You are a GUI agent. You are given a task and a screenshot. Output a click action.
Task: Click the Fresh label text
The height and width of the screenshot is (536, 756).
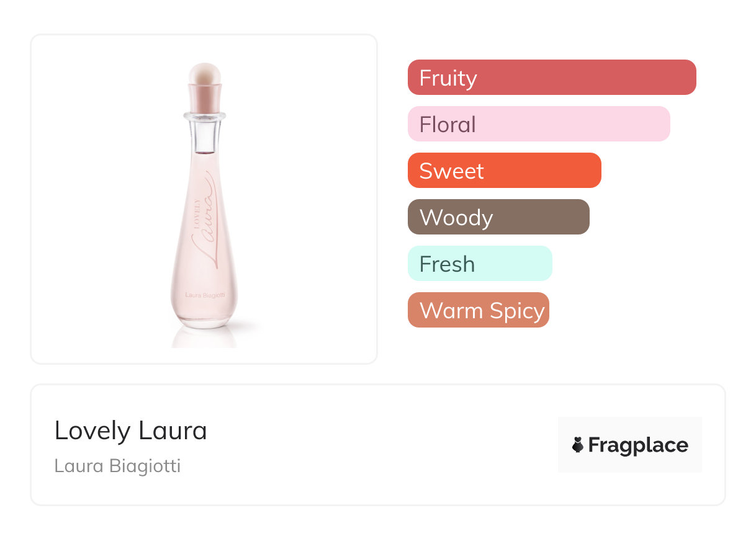(447, 264)
